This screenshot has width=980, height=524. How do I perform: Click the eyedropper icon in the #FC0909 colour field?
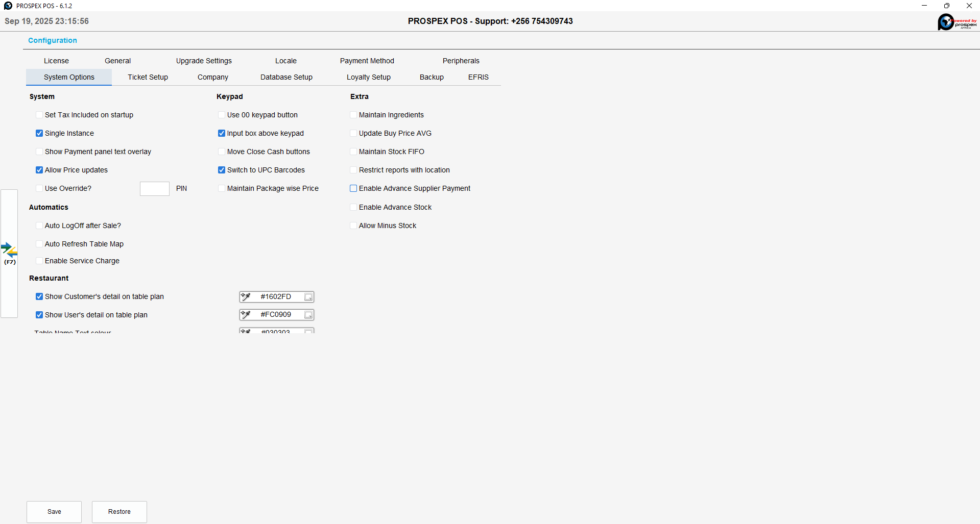click(x=246, y=315)
